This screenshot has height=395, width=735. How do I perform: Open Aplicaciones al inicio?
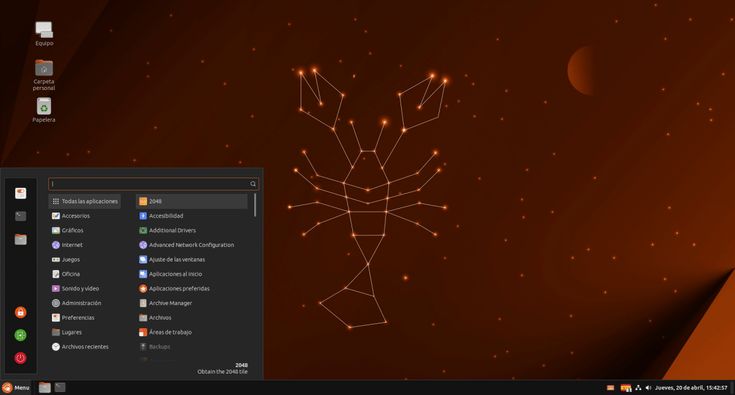coord(192,274)
